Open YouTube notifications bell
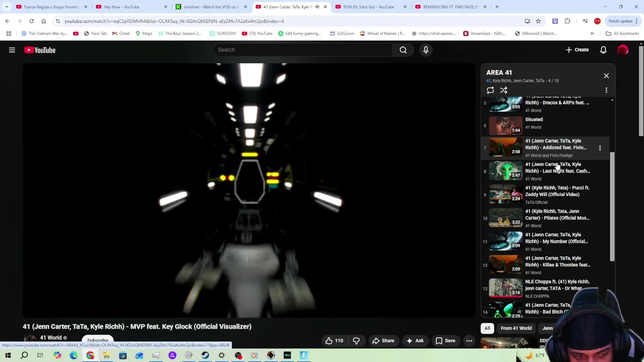The height and width of the screenshot is (362, 644). (603, 50)
